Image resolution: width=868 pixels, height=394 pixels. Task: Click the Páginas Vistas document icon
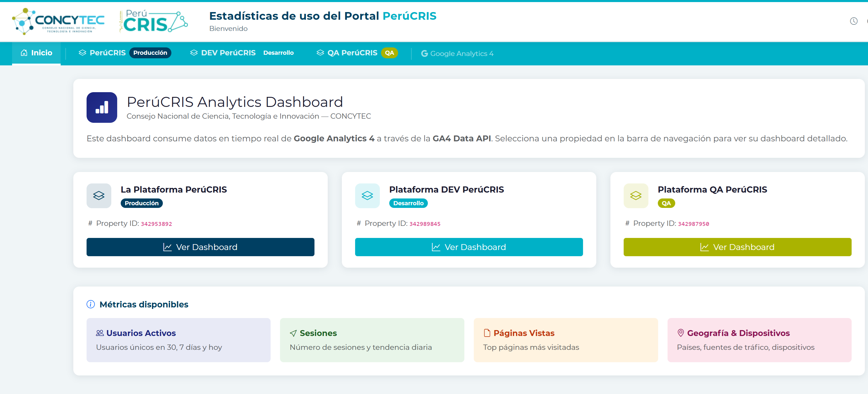click(487, 333)
